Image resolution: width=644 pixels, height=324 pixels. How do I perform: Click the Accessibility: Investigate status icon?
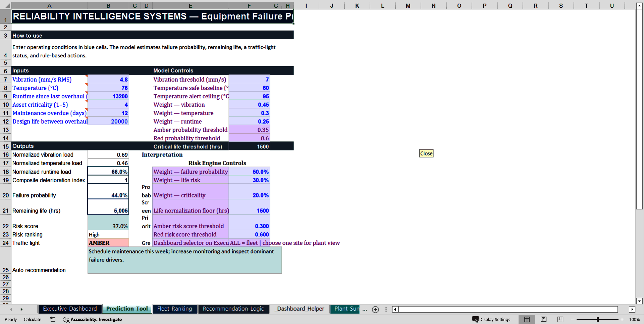click(x=93, y=319)
